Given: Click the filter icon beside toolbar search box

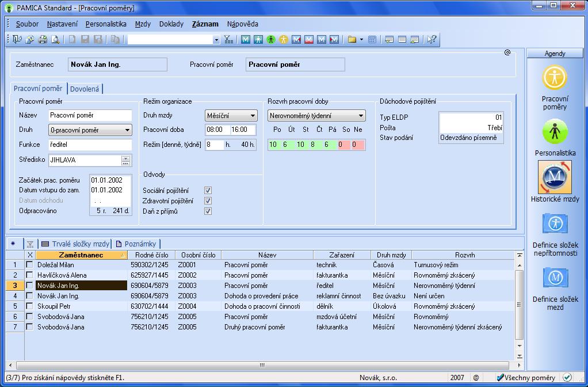Looking at the screenshot, I should (x=228, y=40).
